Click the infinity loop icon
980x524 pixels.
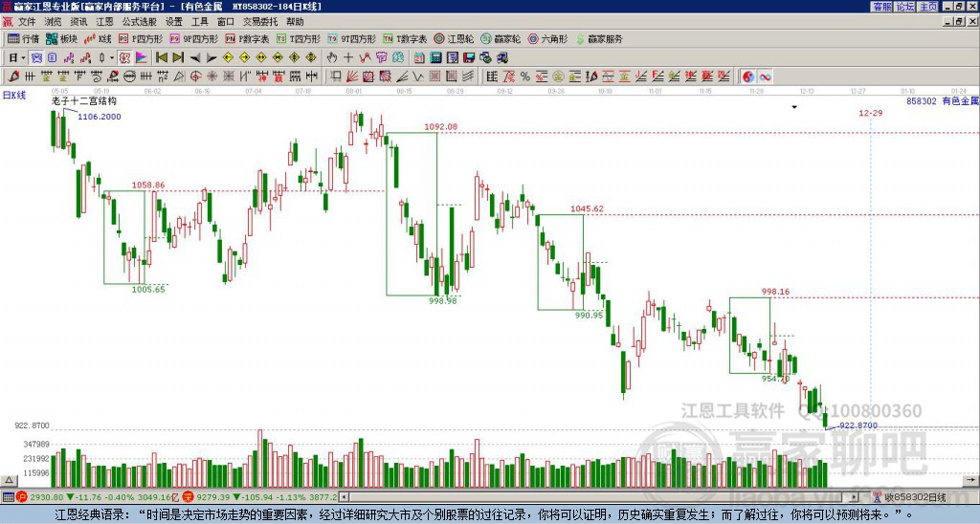pyautogui.click(x=765, y=76)
